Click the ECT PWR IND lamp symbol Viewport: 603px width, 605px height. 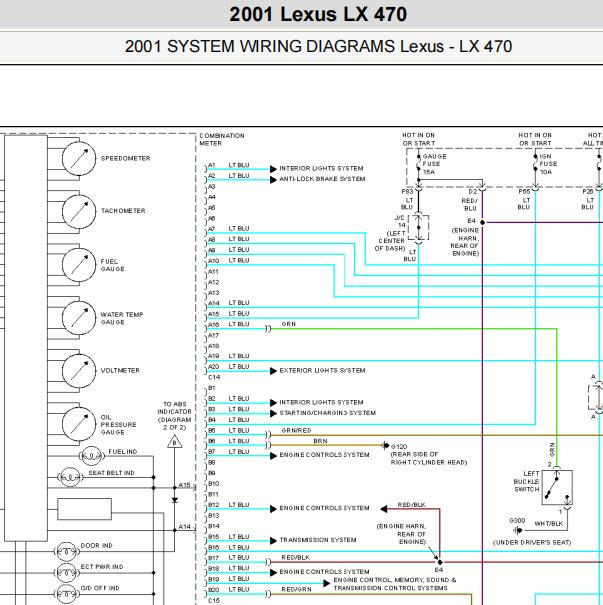click(x=66, y=573)
